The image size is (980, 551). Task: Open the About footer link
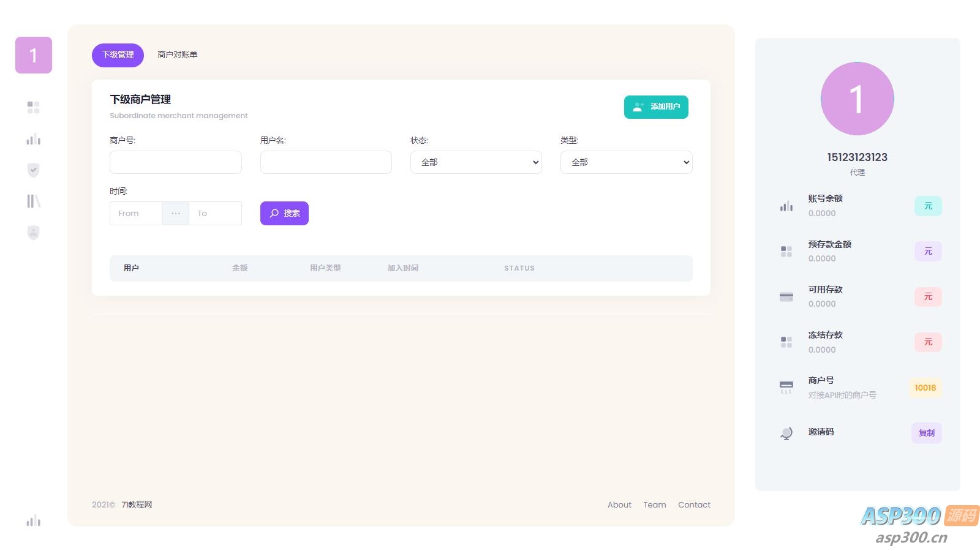(619, 505)
